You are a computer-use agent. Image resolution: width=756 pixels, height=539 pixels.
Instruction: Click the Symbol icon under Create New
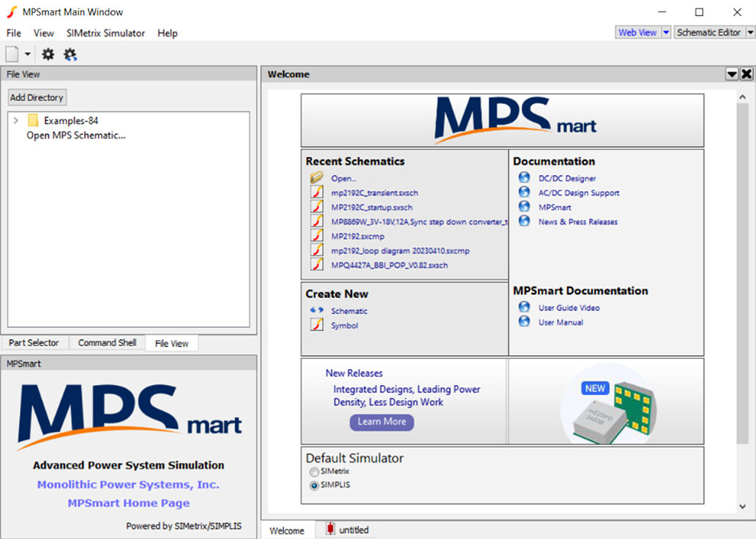317,324
